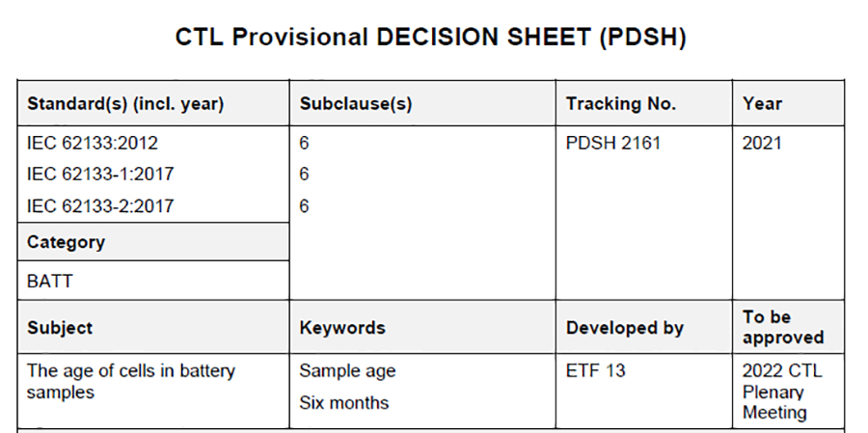Click the Standard(s) (incl. year) header cell

click(125, 104)
